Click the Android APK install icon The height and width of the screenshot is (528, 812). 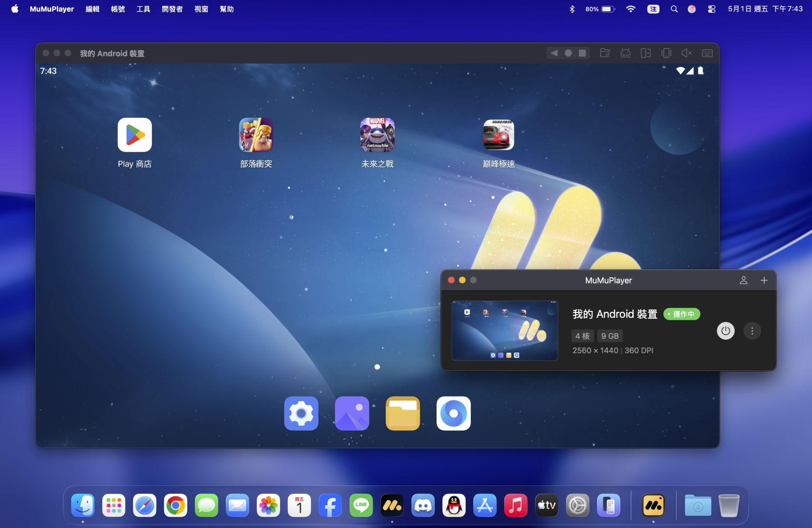pos(625,53)
